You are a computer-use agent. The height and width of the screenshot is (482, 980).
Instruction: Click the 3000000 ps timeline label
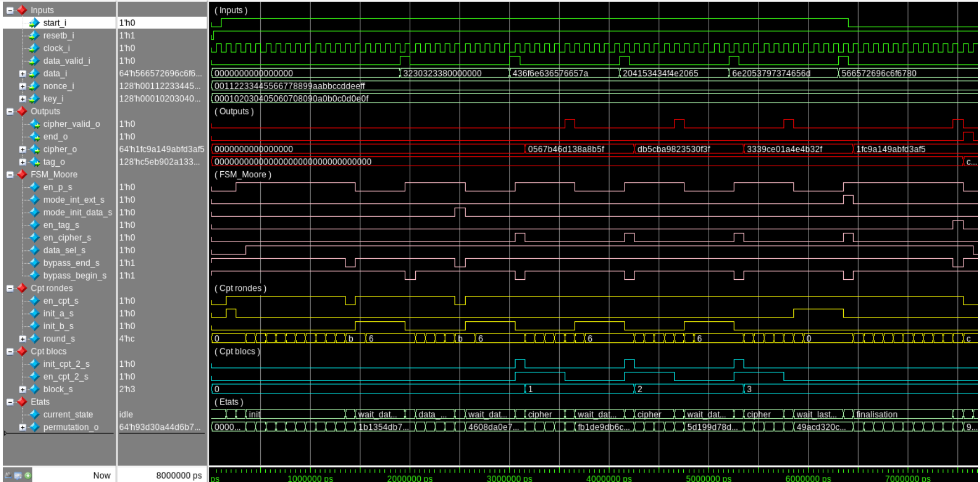pyautogui.click(x=509, y=478)
